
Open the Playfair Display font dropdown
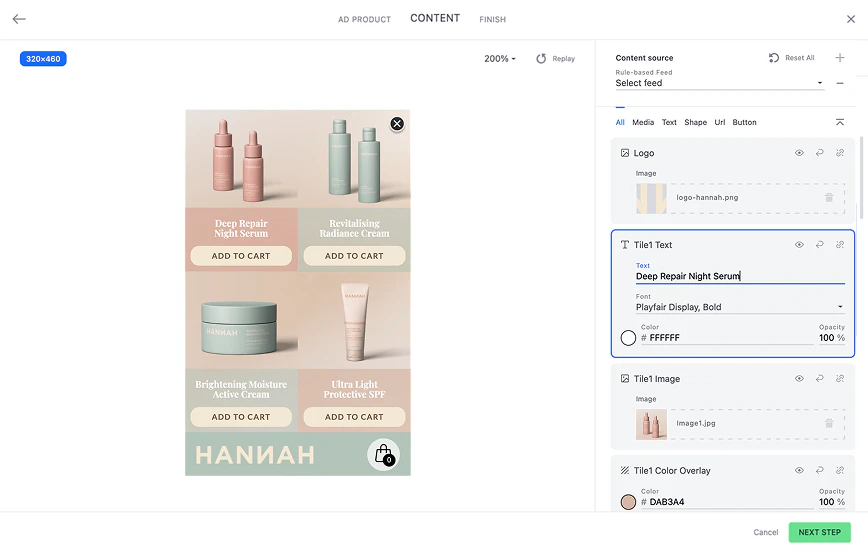[740, 307]
